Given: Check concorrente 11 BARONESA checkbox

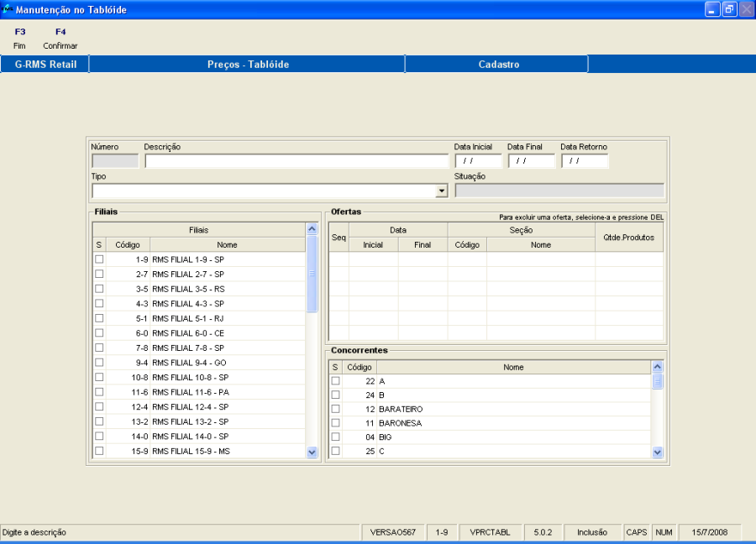Looking at the screenshot, I should 335,422.
